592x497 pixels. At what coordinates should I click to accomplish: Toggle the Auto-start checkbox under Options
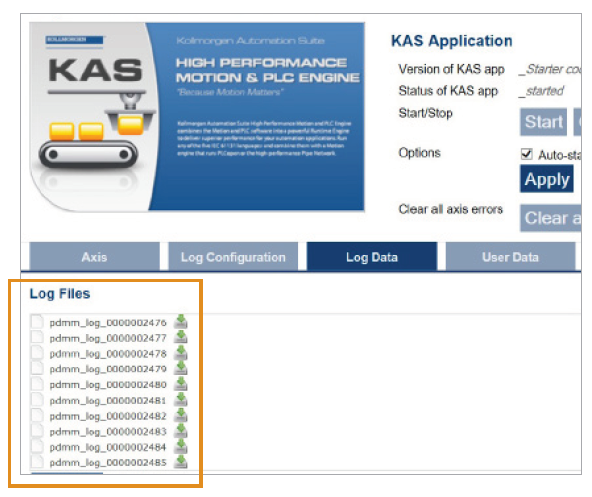tap(526, 154)
